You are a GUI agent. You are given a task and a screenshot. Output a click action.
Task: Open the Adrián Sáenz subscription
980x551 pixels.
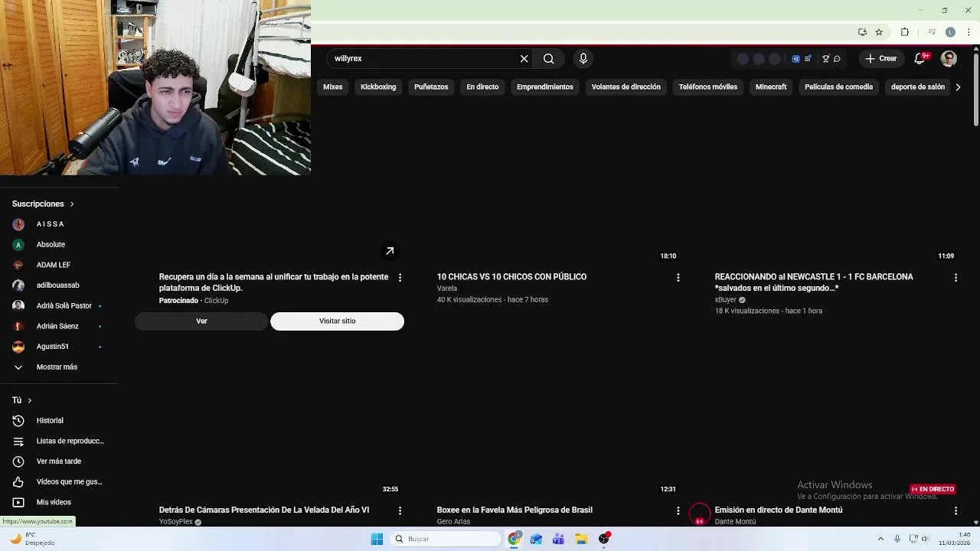coord(59,326)
